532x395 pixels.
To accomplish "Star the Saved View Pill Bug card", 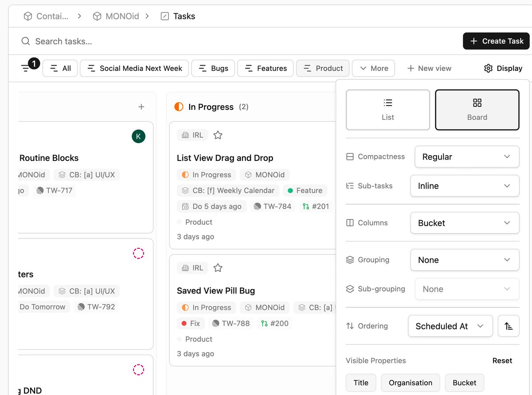I will [x=218, y=268].
